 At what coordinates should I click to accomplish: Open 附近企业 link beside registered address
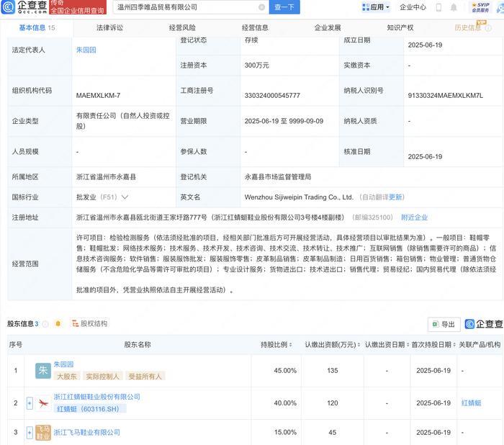pyautogui.click(x=414, y=217)
